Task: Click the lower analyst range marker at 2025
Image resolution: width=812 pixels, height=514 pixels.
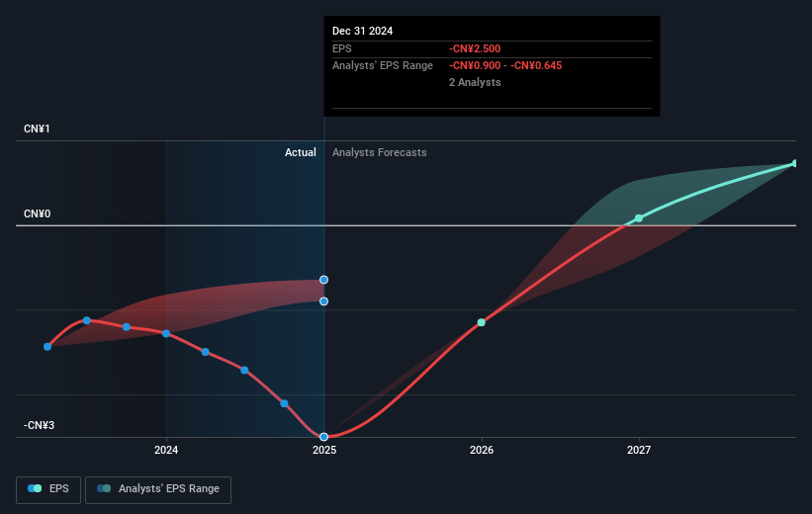Action: (x=323, y=301)
